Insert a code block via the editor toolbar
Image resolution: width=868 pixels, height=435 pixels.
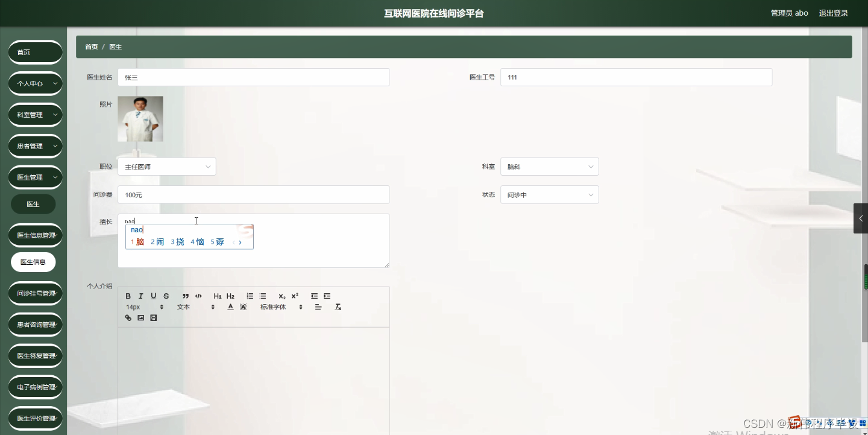(x=198, y=296)
